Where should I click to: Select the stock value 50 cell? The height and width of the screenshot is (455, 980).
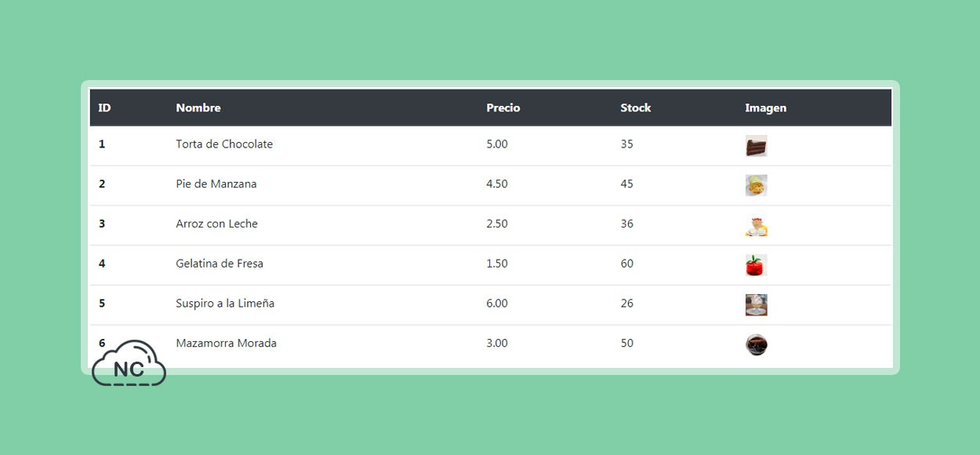click(627, 344)
